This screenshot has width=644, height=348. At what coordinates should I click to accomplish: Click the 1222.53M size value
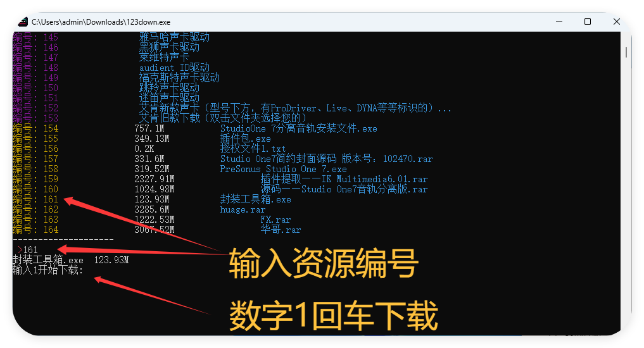(154, 220)
